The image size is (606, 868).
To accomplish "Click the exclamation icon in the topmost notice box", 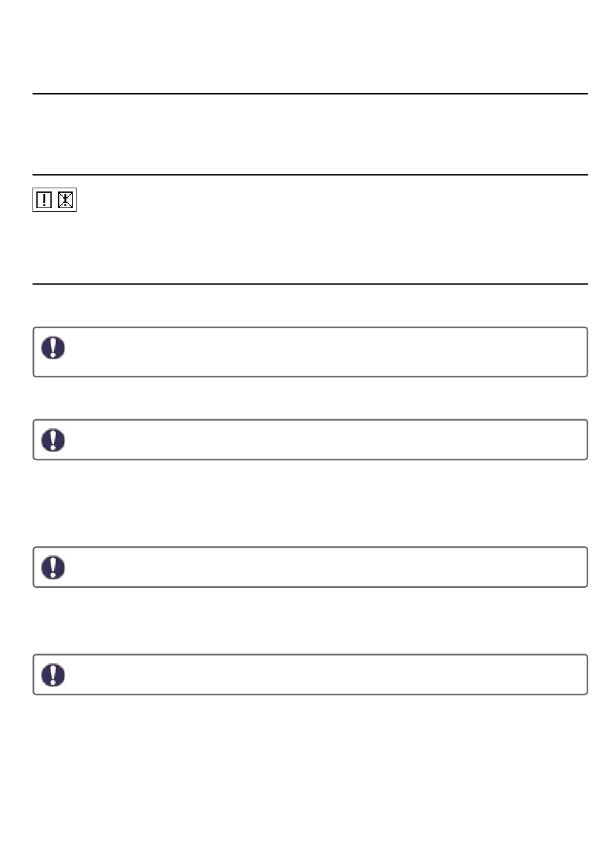I will (x=53, y=347).
